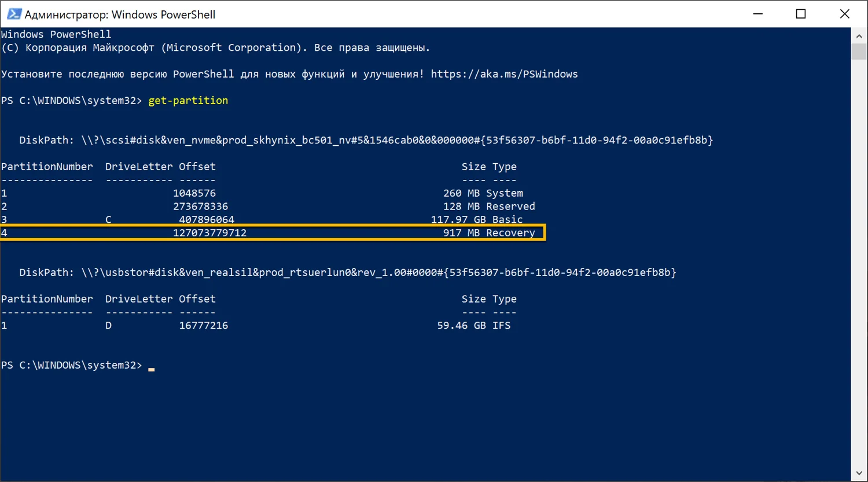The width and height of the screenshot is (868, 482).
Task: Click the blinking cursor at last prompt
Action: coord(151,367)
